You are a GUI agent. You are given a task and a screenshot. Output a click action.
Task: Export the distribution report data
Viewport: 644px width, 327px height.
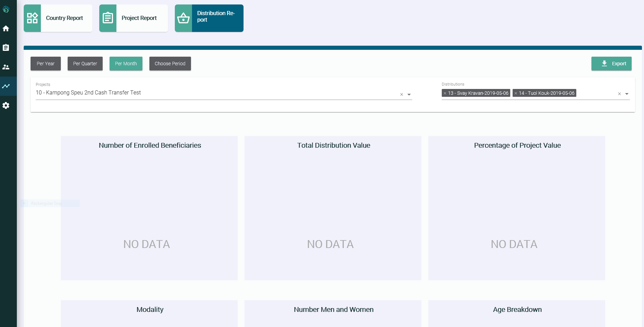611,64
